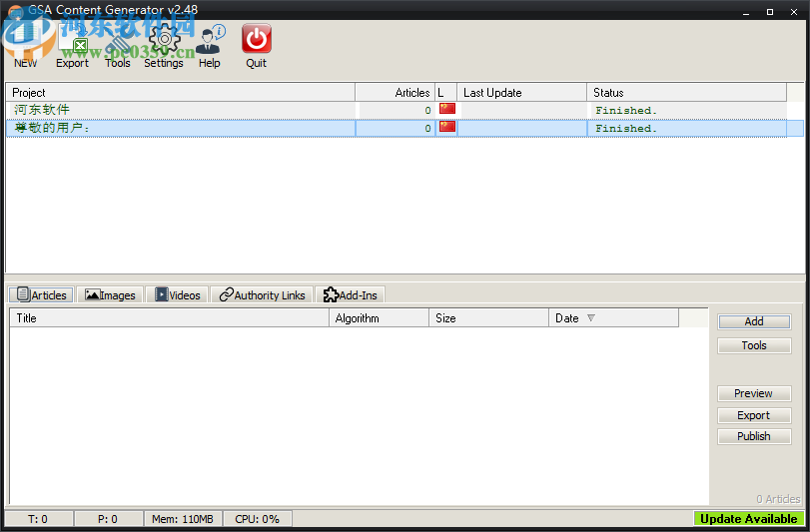810x532 pixels.
Task: Select the 河东软件 project row
Action: (397, 110)
